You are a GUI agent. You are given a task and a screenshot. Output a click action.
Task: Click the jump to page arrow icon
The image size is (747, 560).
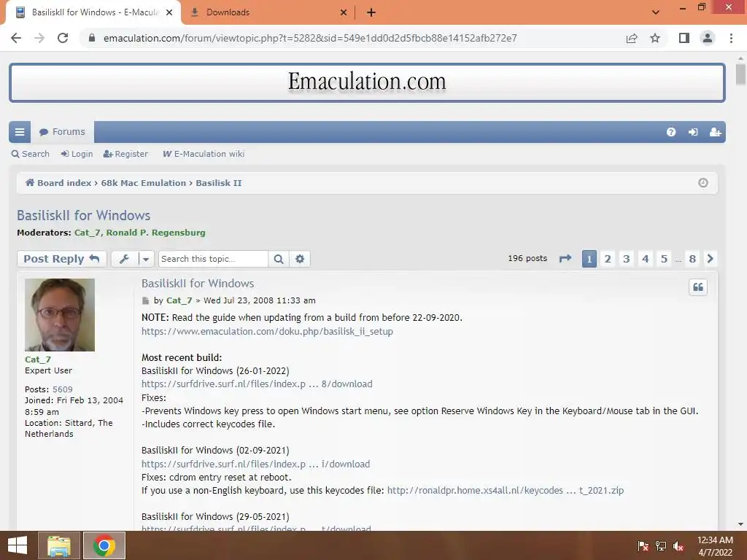(565, 259)
